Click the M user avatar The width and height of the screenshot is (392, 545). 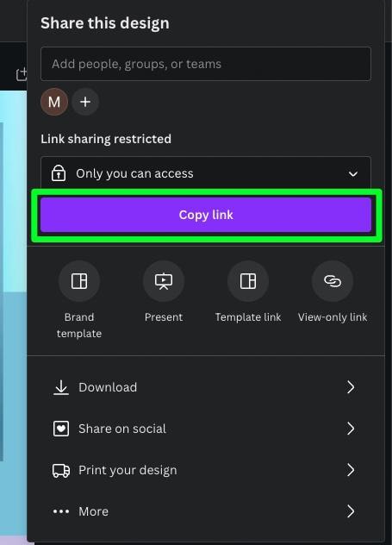54,102
